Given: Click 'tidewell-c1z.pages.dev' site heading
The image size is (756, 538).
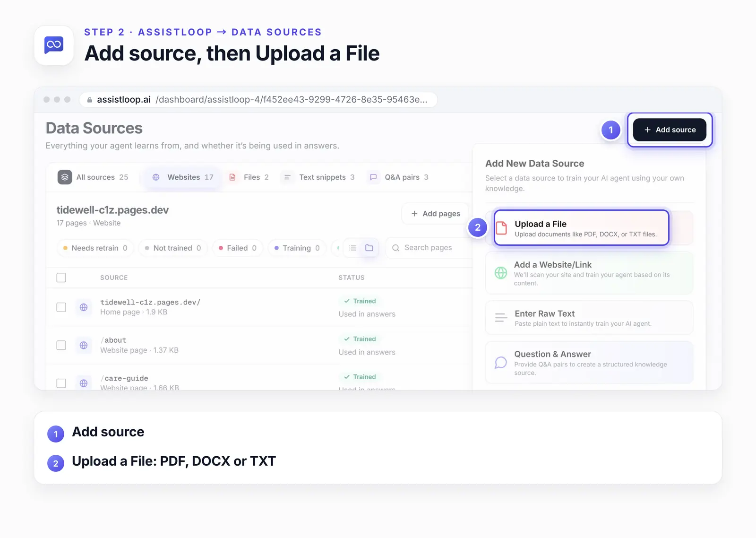Looking at the screenshot, I should [x=112, y=210].
